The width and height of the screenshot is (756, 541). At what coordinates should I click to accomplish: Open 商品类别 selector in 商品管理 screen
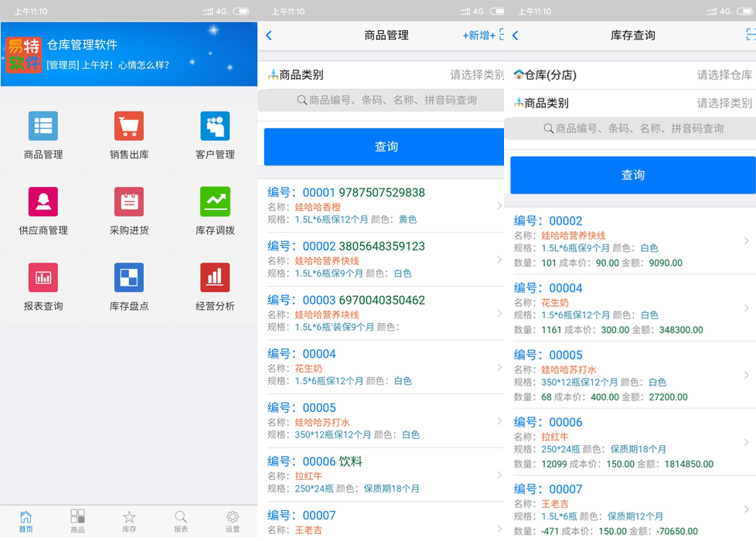tap(384, 75)
